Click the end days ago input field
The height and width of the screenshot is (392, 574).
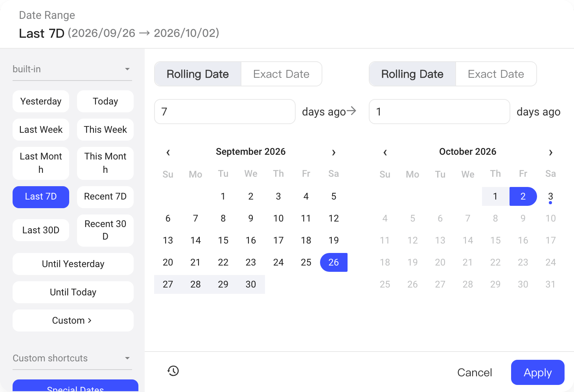(440, 112)
